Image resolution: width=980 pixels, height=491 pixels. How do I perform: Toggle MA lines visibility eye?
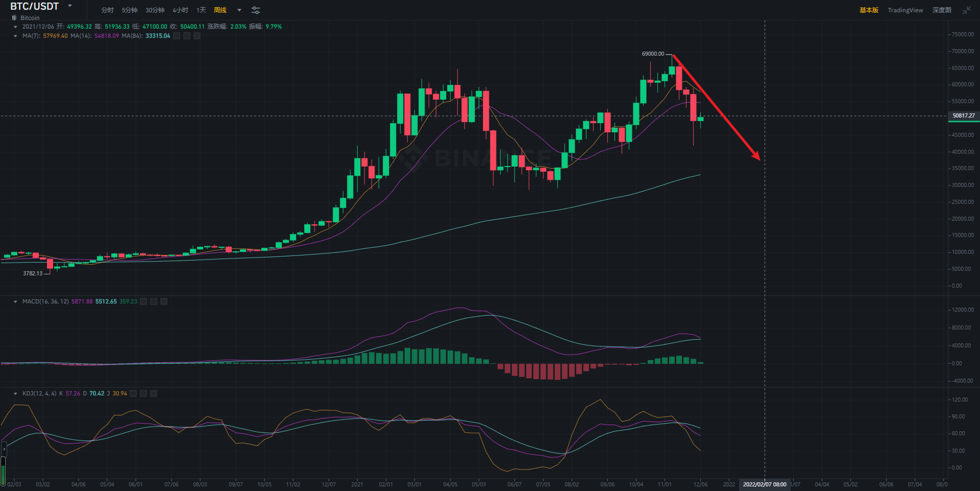point(177,36)
